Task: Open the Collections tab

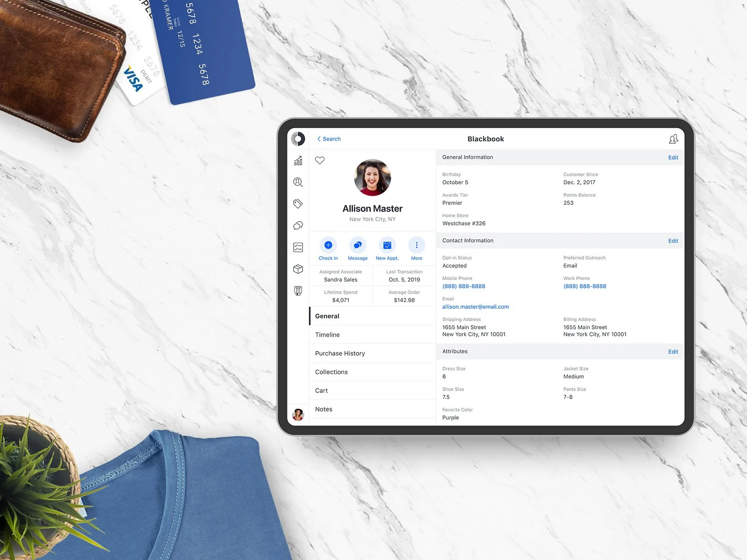Action: pos(373,372)
